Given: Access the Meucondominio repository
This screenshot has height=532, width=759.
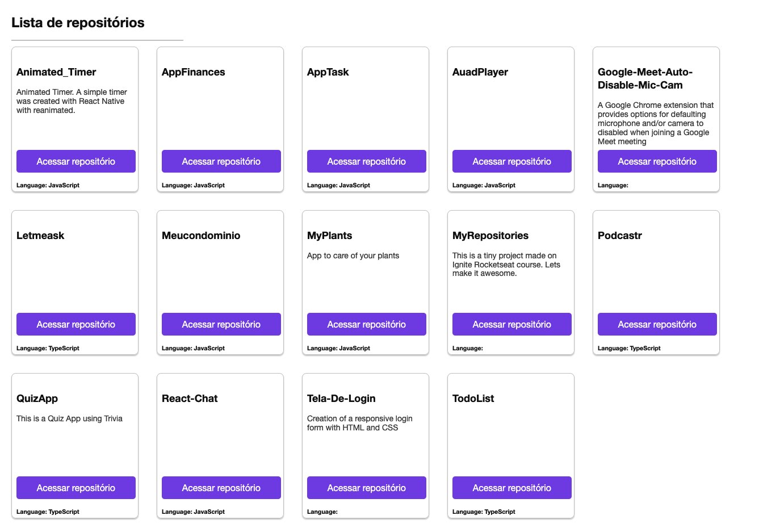Looking at the screenshot, I should 221,324.
